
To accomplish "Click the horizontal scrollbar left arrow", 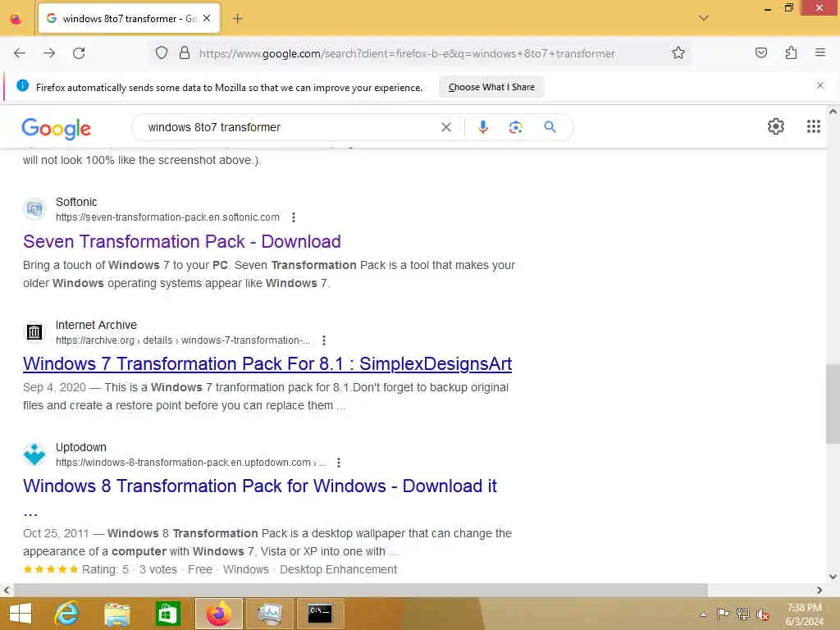I will pyautogui.click(x=7, y=590).
